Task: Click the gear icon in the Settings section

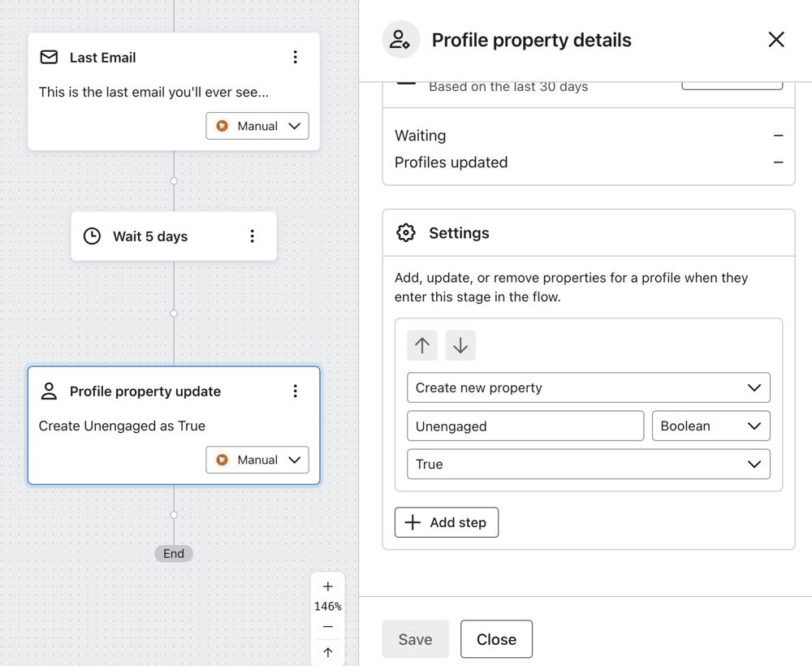Action: click(405, 232)
